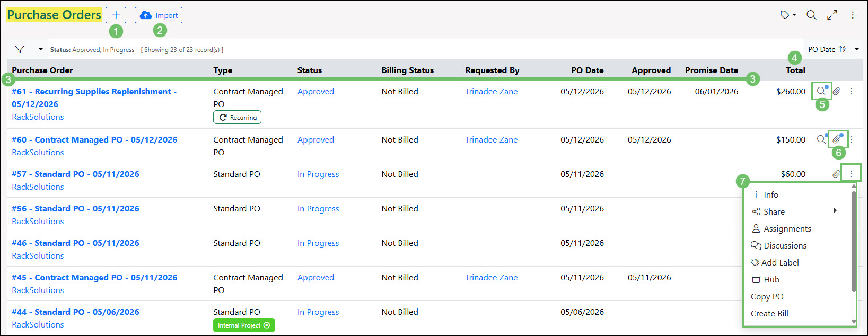Click the Status column header
Screen dimensions: 868x336
tap(310, 70)
